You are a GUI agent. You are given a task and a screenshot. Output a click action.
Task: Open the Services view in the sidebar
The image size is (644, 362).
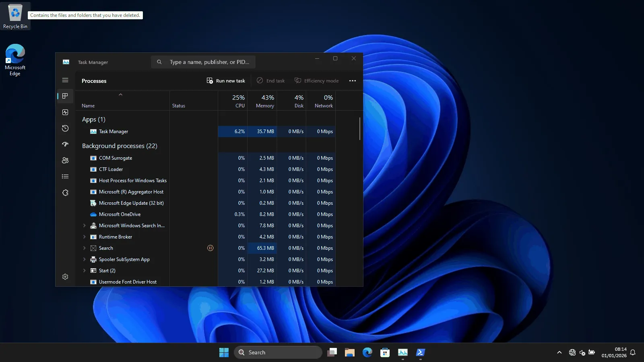point(65,193)
